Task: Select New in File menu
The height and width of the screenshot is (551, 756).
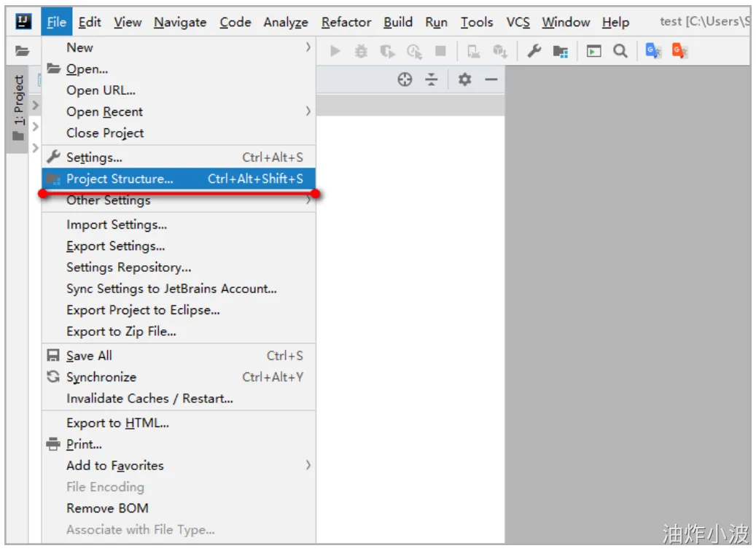Action: [x=179, y=47]
